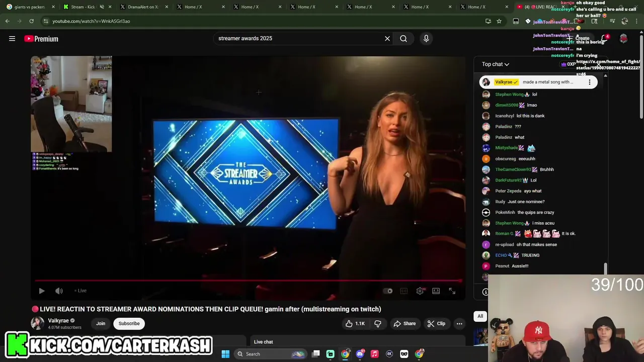The height and width of the screenshot is (362, 644).
Task: Unmute the Stream - Kick tab audio
Action: click(x=102, y=7)
